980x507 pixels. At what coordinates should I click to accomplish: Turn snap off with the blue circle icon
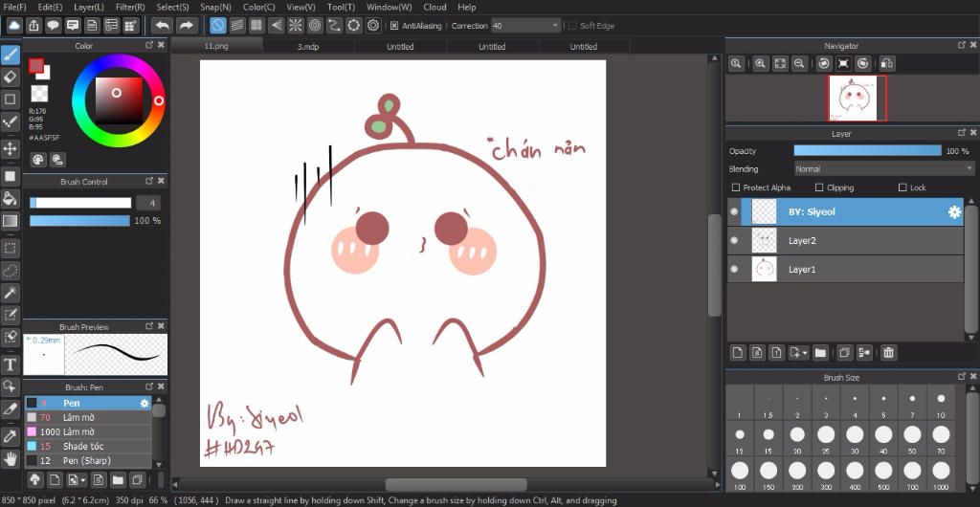click(x=217, y=26)
